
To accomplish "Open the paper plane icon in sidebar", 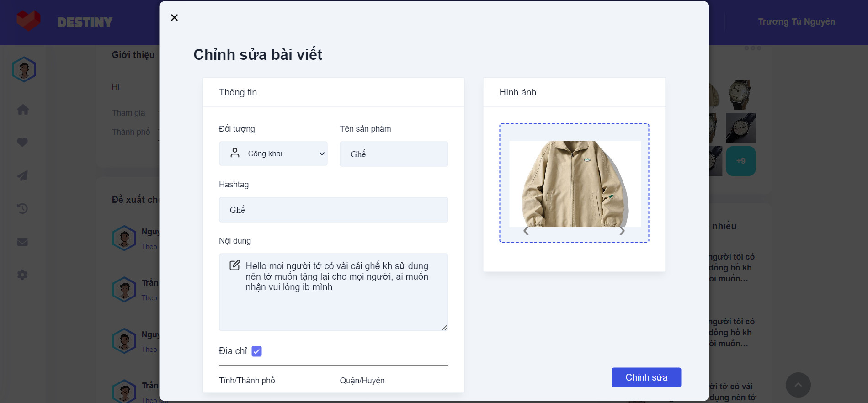I will pyautogui.click(x=22, y=175).
